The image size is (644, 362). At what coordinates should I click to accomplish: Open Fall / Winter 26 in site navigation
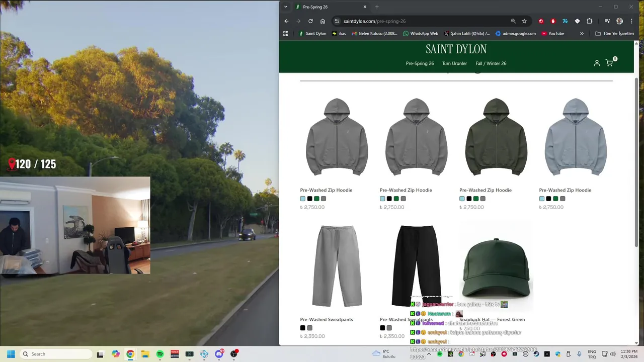tap(491, 63)
